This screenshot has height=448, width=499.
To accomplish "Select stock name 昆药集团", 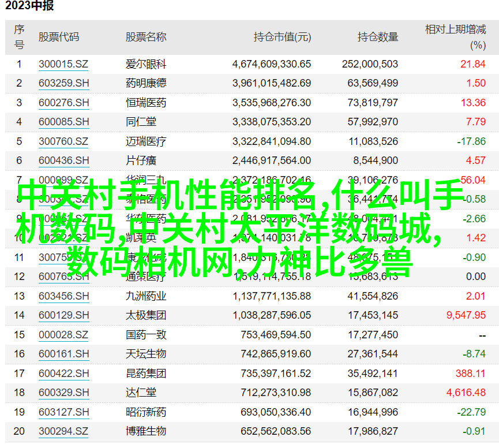I will (146, 374).
